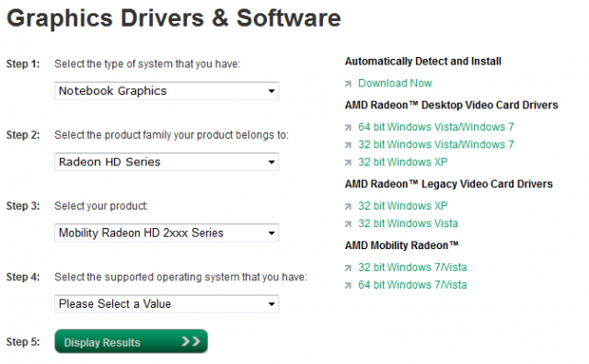Open 64 bit Windows Vista/Windows 7 desktop driver link
Screen dimensions: 589x364
[x=435, y=127]
